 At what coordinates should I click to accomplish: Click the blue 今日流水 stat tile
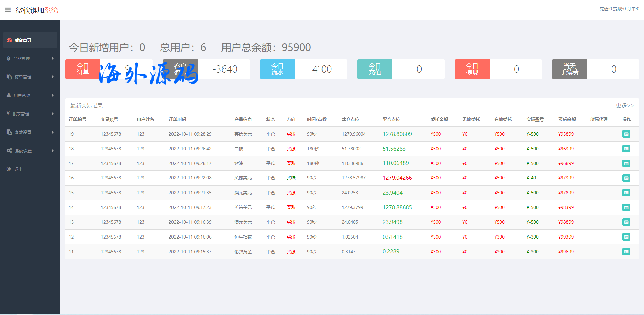coord(277,69)
